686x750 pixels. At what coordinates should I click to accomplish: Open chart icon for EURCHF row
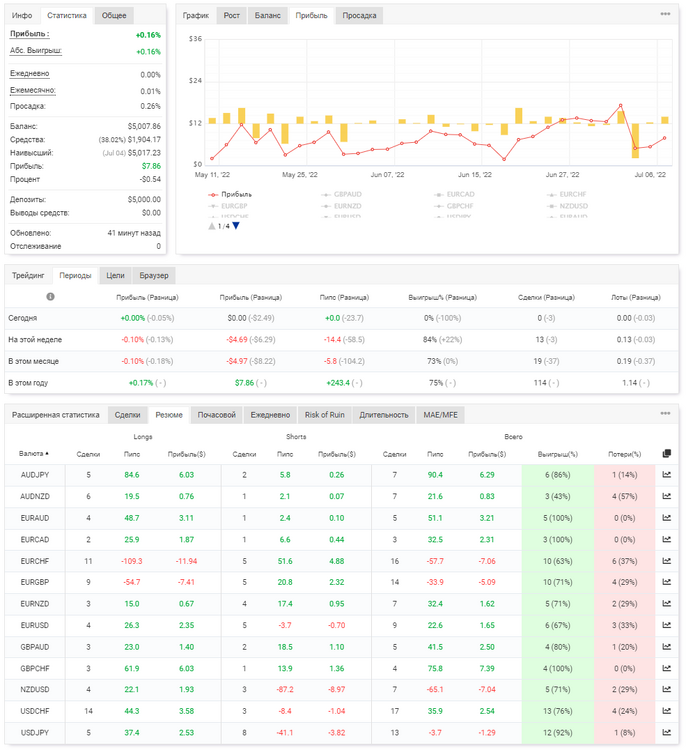(x=666, y=561)
